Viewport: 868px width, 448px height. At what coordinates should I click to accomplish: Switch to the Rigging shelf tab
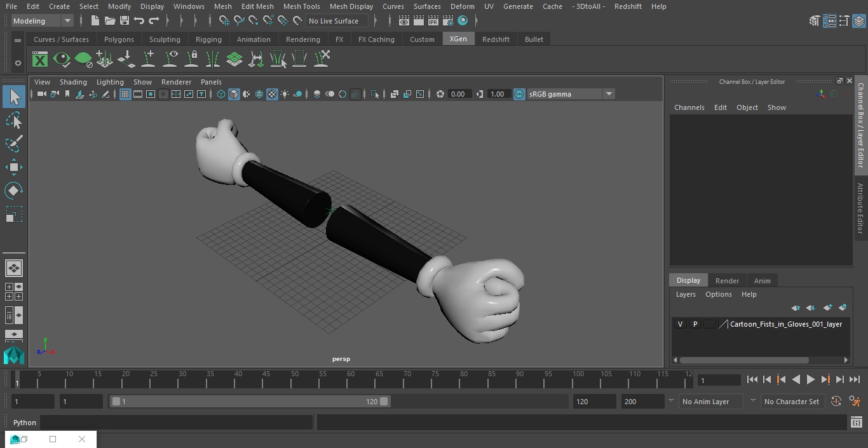coord(208,39)
